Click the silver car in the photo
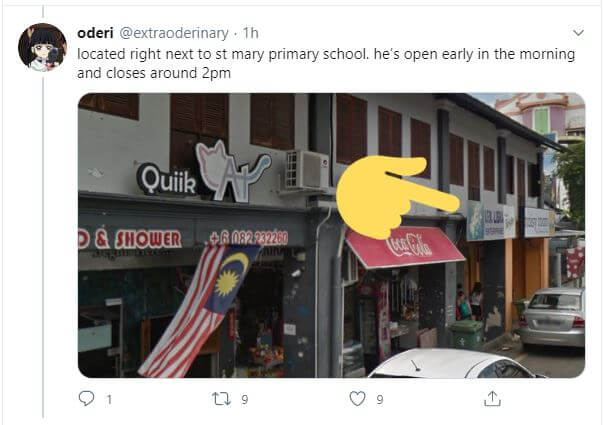 point(552,317)
